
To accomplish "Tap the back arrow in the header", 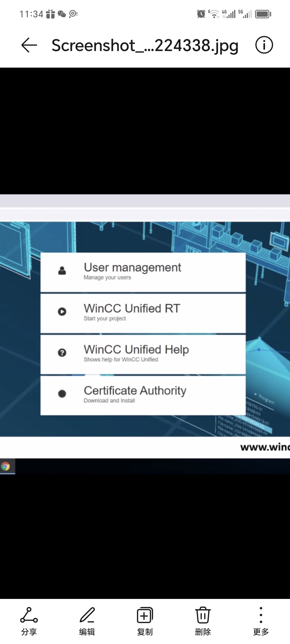I will 29,45.
